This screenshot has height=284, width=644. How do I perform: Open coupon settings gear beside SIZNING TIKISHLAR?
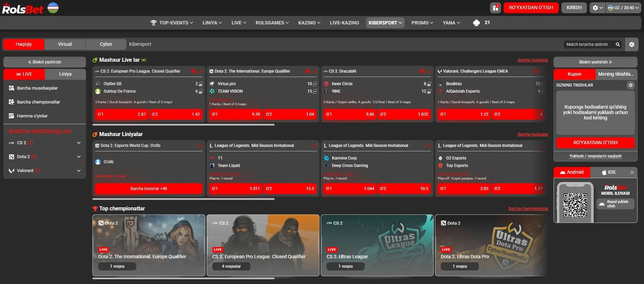[631, 85]
